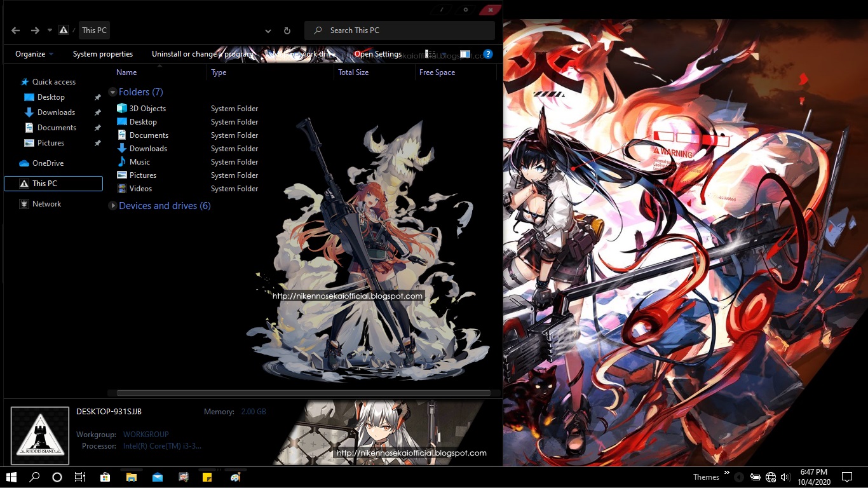Click the Search This PC box
This screenshot has height=488, width=868.
(x=400, y=30)
